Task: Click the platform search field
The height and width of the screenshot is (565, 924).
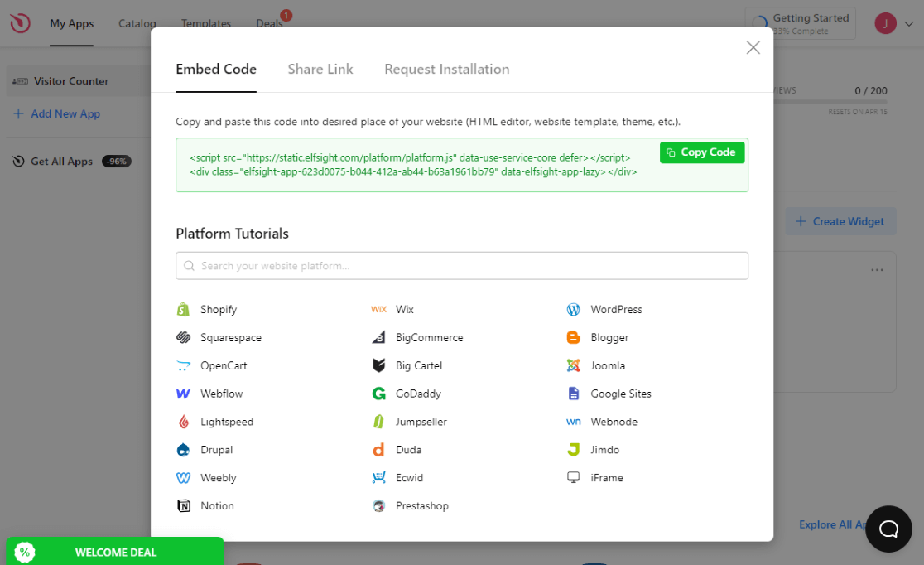Action: [x=461, y=265]
